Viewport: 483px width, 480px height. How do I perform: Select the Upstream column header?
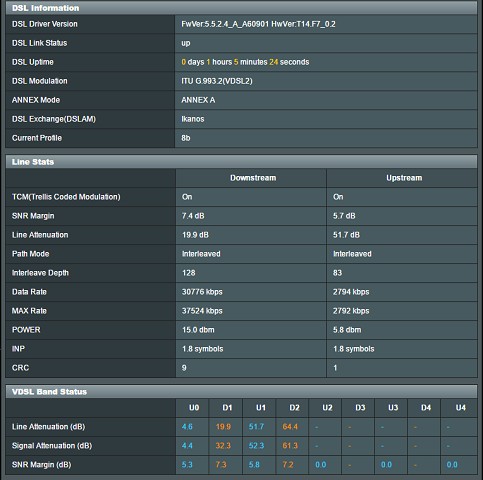(404, 178)
